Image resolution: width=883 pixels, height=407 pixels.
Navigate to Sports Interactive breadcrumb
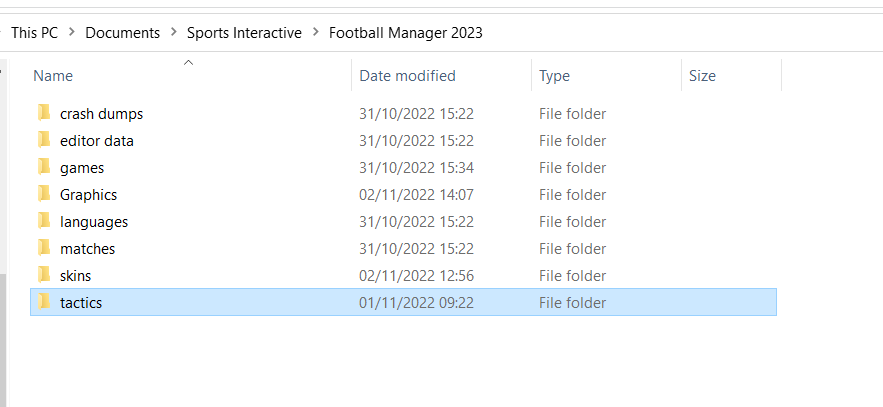point(244,33)
